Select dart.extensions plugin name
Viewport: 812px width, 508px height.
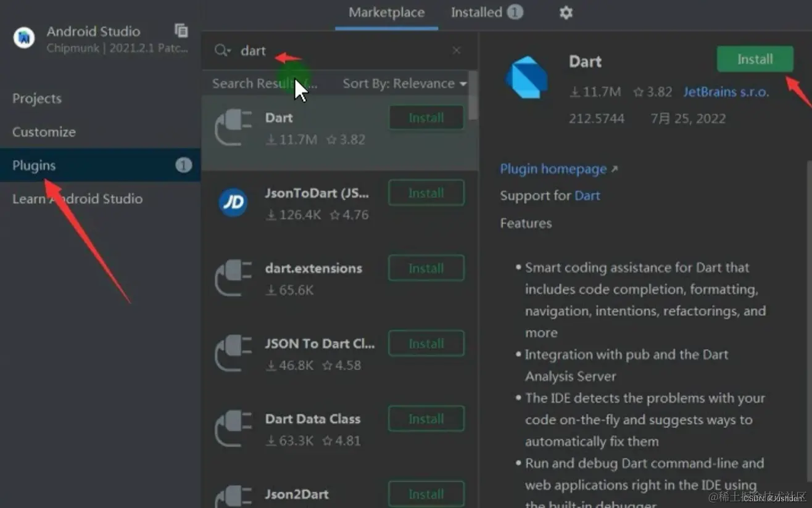click(x=313, y=268)
